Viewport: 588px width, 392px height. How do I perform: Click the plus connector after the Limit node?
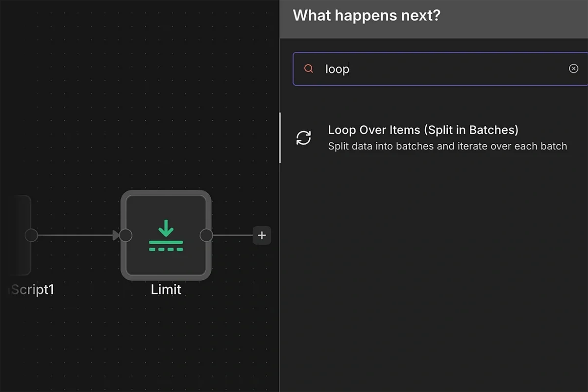[262, 235]
